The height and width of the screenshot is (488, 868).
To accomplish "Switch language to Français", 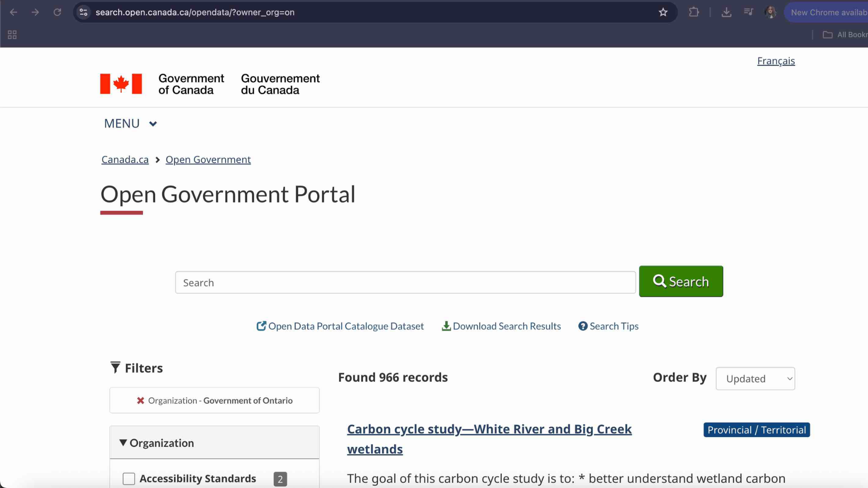I will click(x=776, y=61).
